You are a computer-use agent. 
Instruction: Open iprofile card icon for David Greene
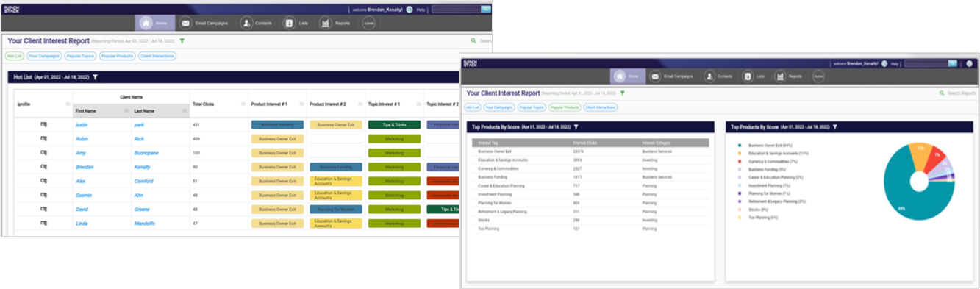pos(43,210)
